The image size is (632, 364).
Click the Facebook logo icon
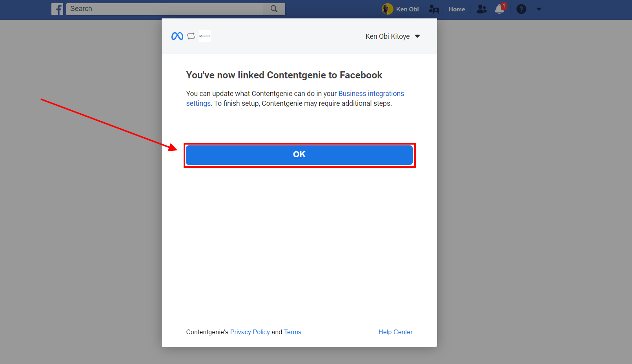(x=57, y=9)
